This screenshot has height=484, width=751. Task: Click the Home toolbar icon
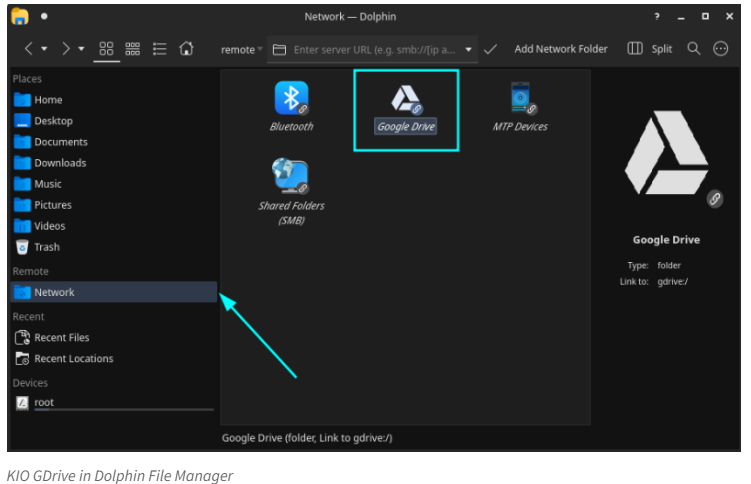click(x=186, y=49)
